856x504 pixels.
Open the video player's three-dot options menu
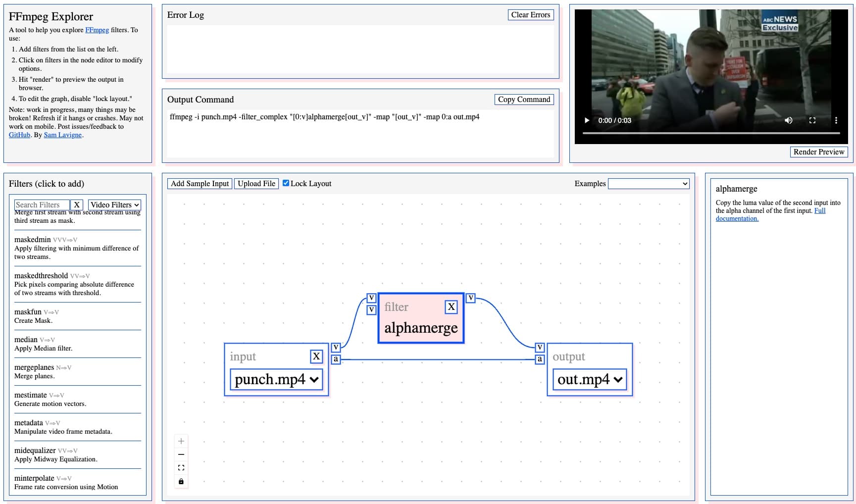pyautogui.click(x=837, y=120)
